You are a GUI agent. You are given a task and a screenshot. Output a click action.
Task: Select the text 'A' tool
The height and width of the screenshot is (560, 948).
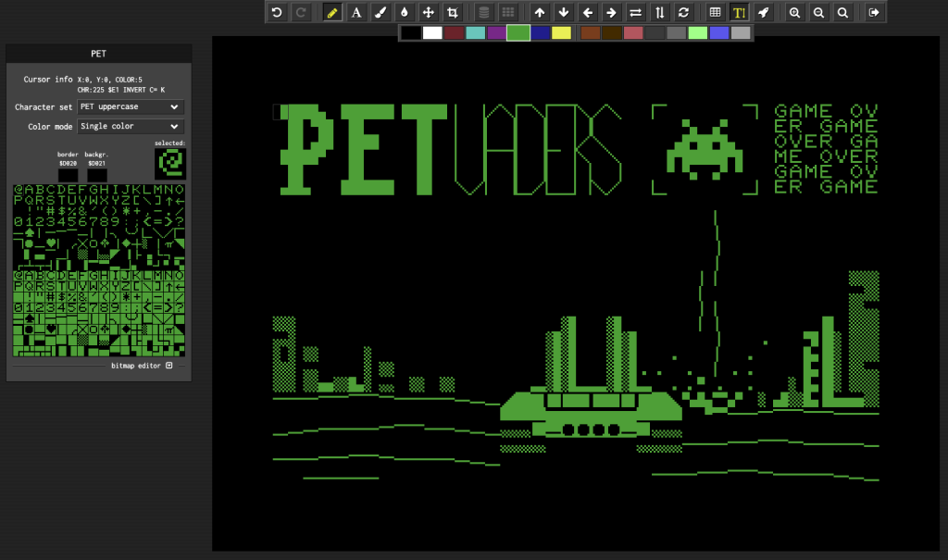[x=356, y=12]
